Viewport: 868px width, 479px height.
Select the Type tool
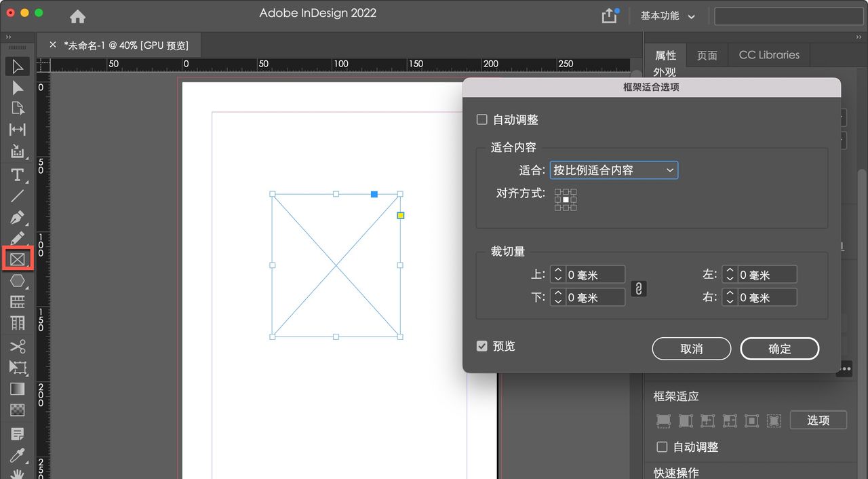[18, 175]
